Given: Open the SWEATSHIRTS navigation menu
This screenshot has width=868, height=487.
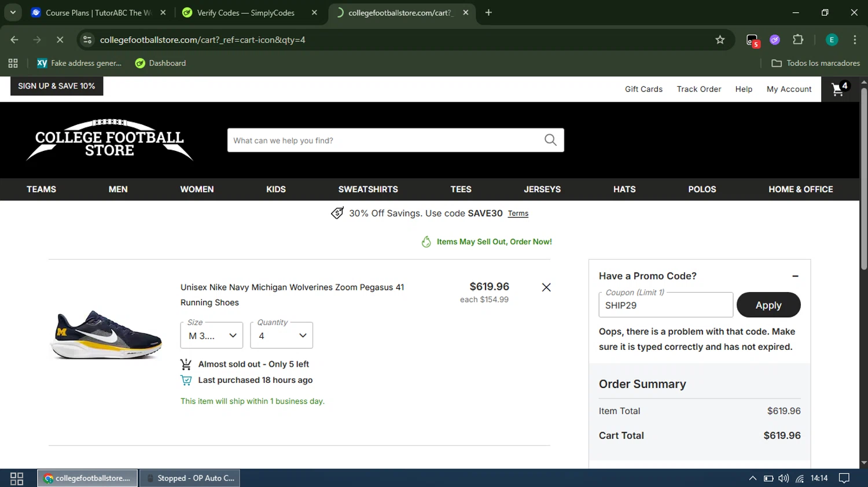Looking at the screenshot, I should pos(368,189).
